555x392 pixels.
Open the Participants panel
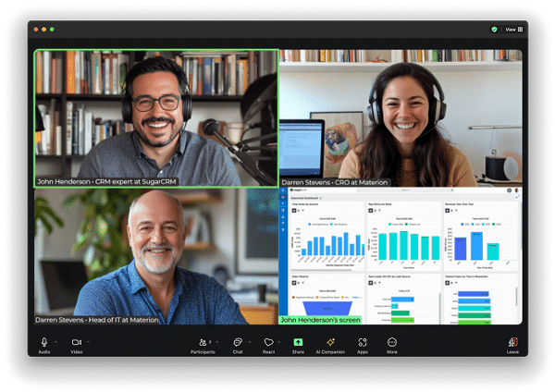click(x=203, y=343)
